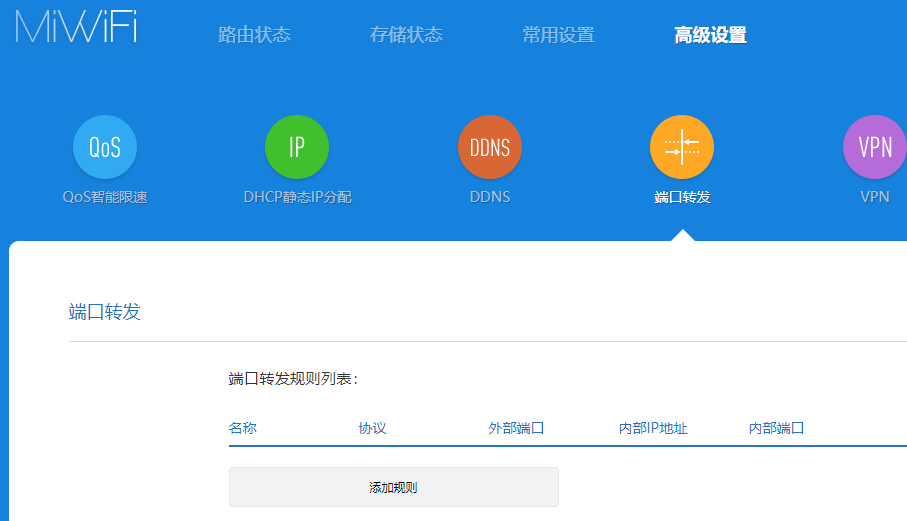
Task: Open the purple VPN circle icon
Action: [875, 147]
